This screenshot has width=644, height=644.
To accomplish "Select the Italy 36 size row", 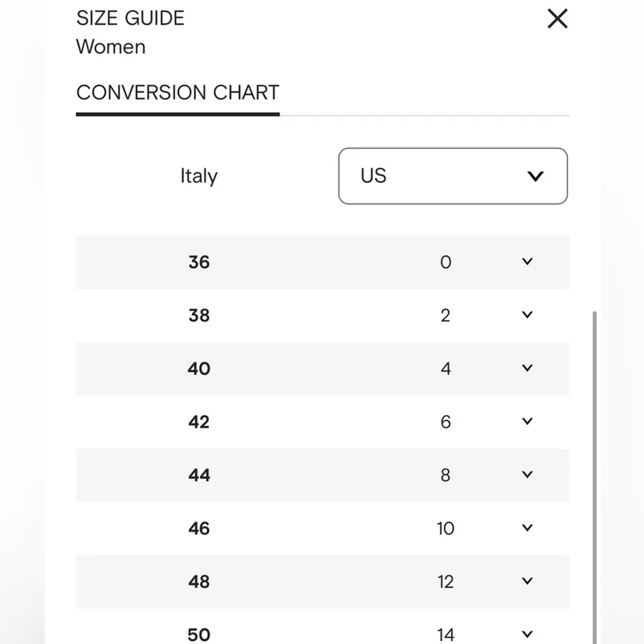I will (x=323, y=262).
